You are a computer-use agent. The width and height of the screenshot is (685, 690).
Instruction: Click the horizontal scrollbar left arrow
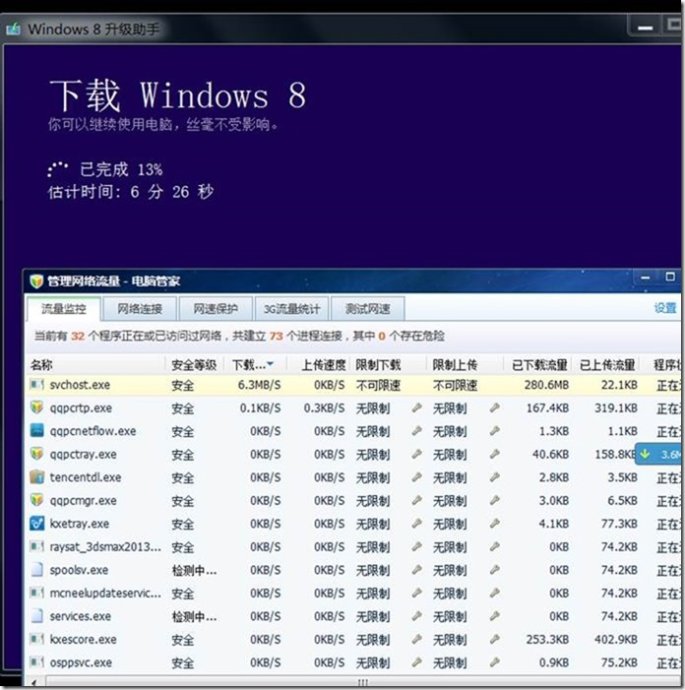click(x=34, y=682)
